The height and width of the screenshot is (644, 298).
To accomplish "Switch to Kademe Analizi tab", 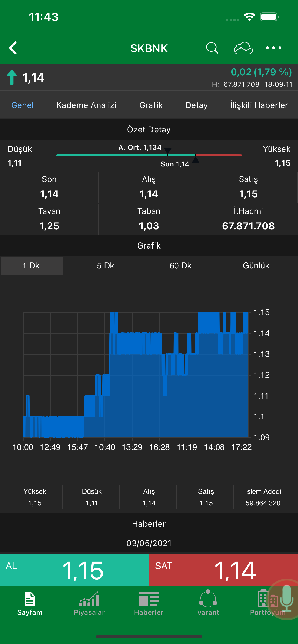I will tap(86, 105).
